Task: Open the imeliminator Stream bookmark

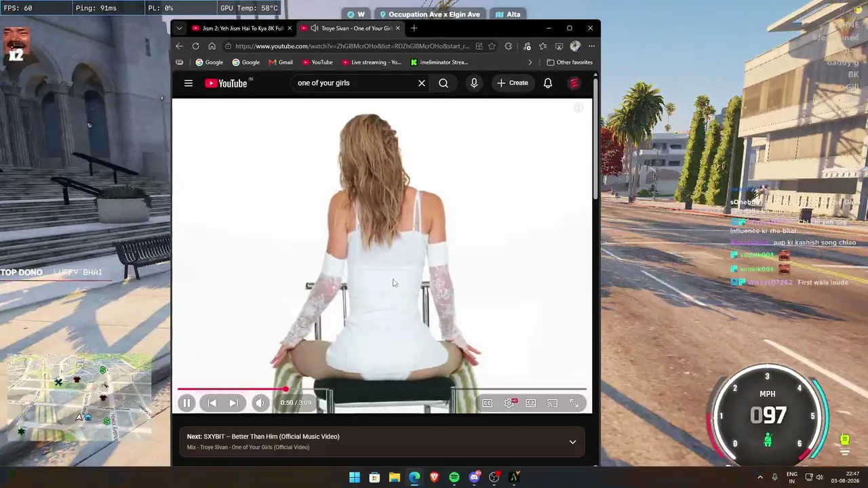Action: click(439, 62)
